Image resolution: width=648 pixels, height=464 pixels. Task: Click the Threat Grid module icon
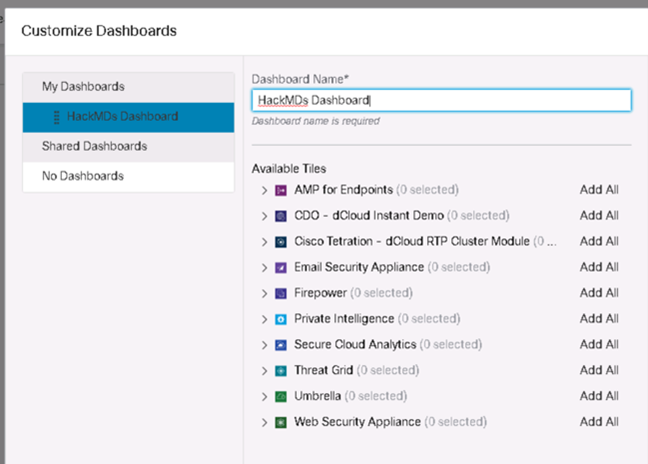(x=281, y=371)
